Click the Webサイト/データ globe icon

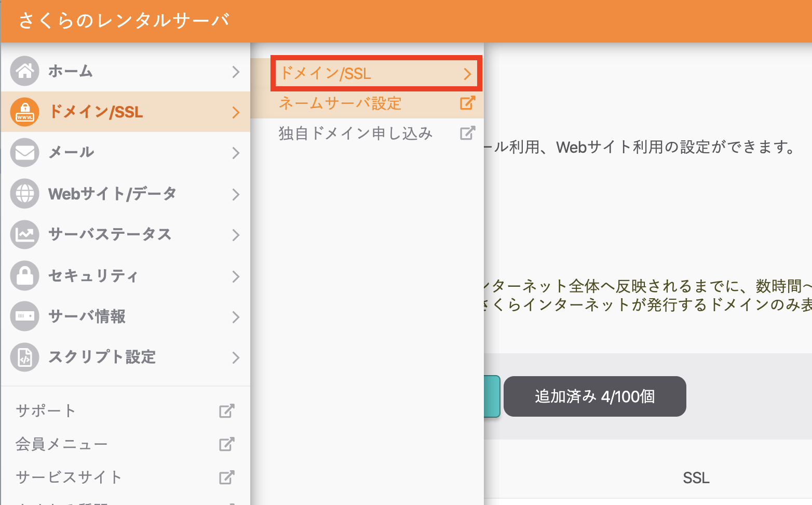[24, 193]
